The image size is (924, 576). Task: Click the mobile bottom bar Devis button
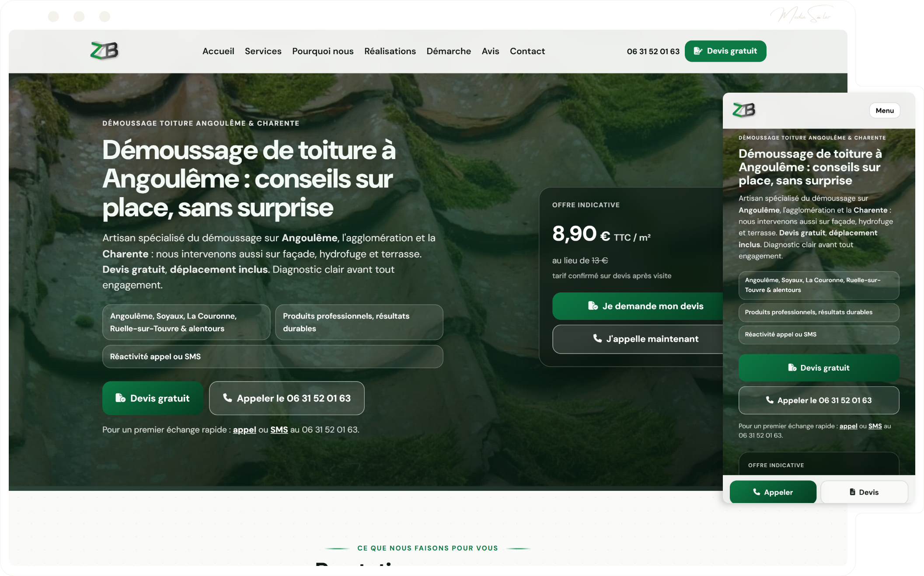pyautogui.click(x=865, y=492)
